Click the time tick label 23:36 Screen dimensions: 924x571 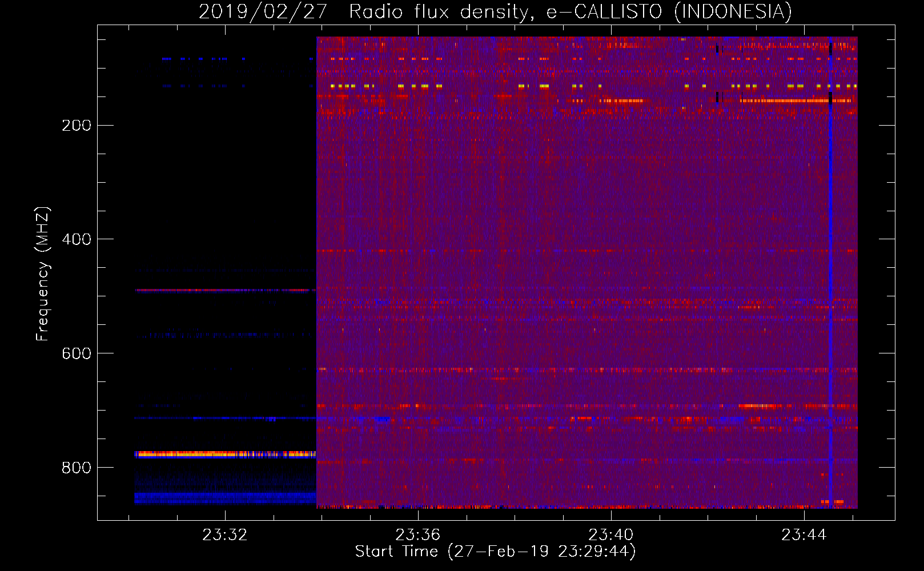(418, 535)
